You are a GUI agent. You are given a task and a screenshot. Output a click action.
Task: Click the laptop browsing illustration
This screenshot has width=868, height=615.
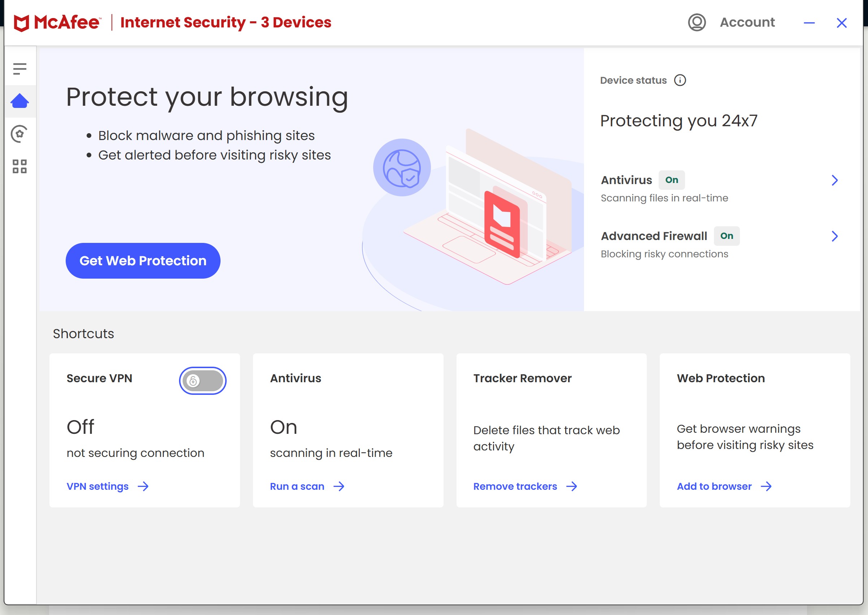489,206
